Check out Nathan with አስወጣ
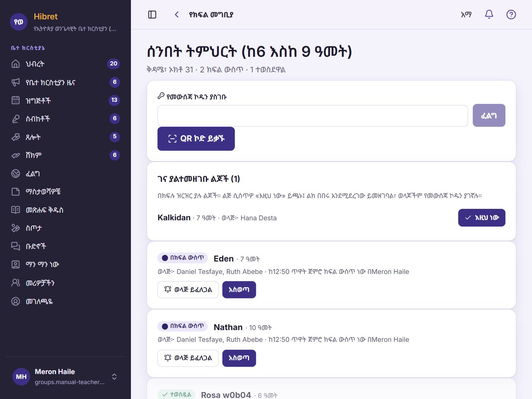Viewport: 532px width, 399px height. pyautogui.click(x=239, y=358)
